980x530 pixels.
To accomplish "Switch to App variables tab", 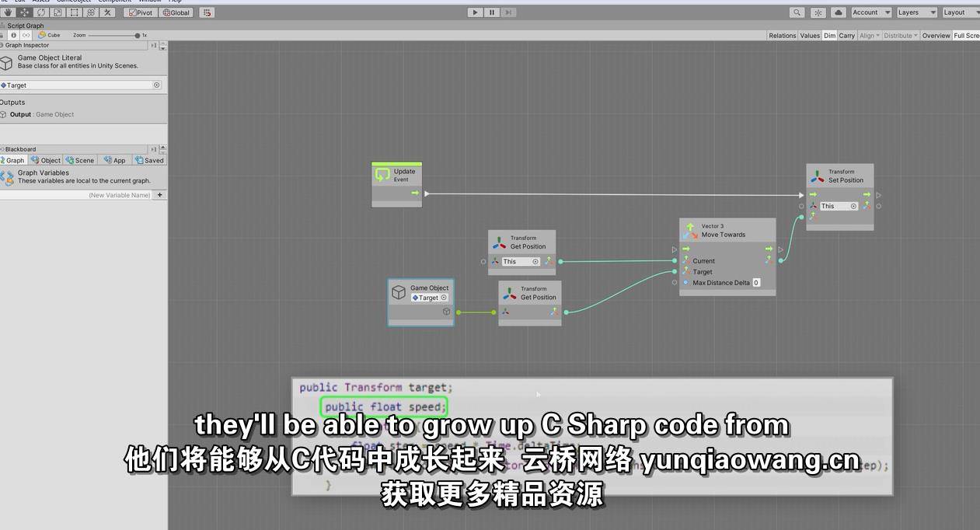I will coord(115,160).
